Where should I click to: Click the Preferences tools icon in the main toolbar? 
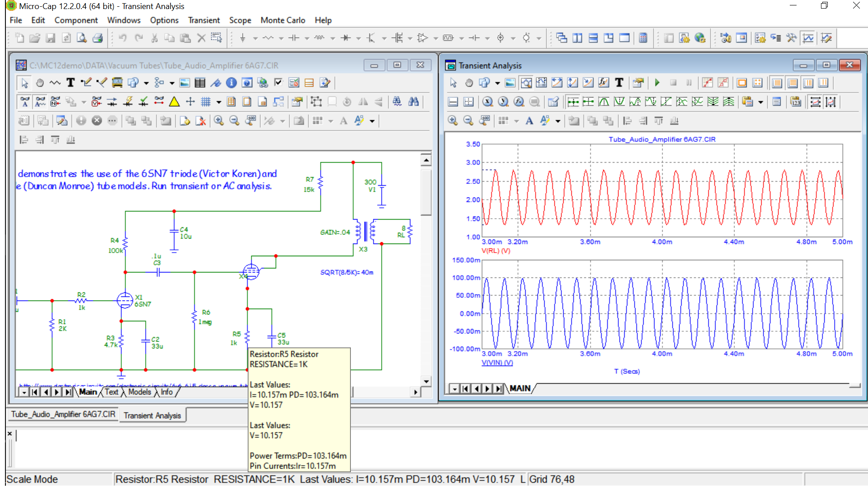click(792, 38)
